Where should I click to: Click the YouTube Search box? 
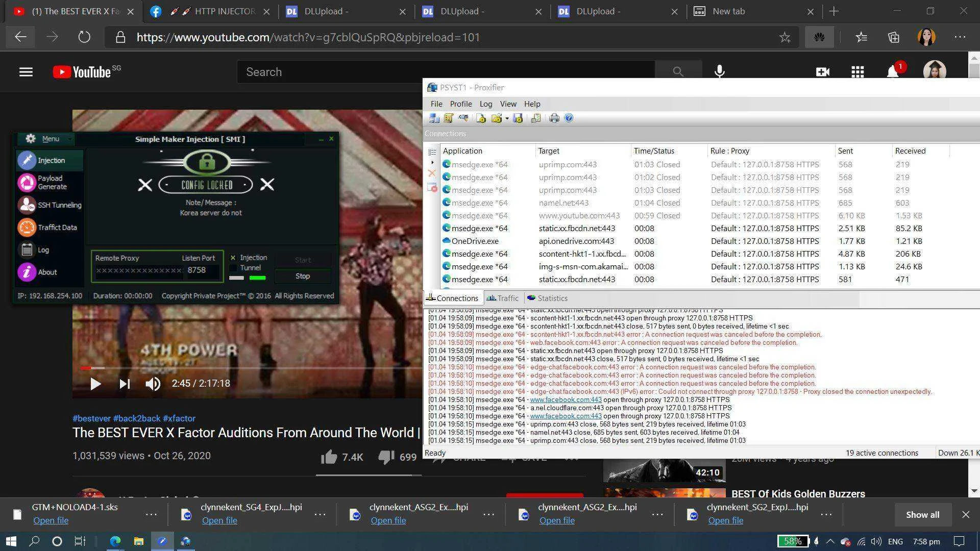[x=446, y=72]
